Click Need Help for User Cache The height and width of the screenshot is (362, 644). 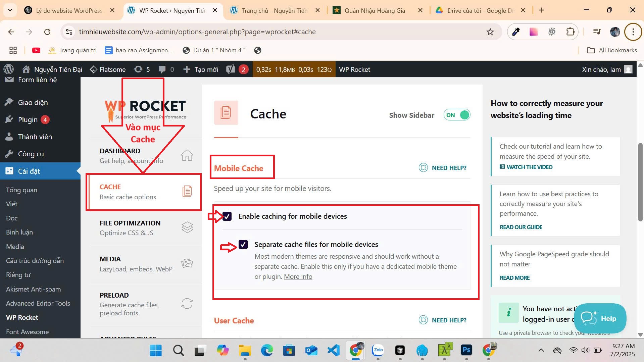tap(442, 320)
